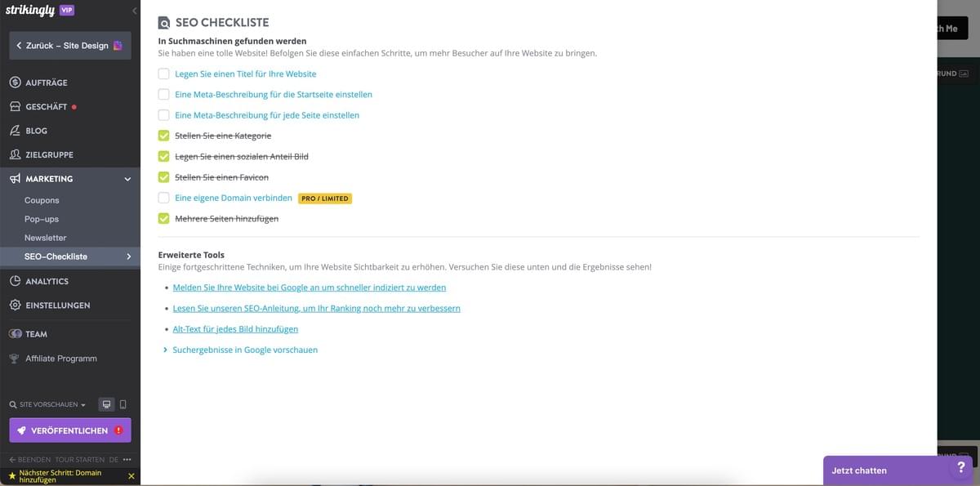Screen dimensions: 980x486
Task: Check 'Legen Sie einen Titel für Ihre Website'
Action: pyautogui.click(x=163, y=74)
